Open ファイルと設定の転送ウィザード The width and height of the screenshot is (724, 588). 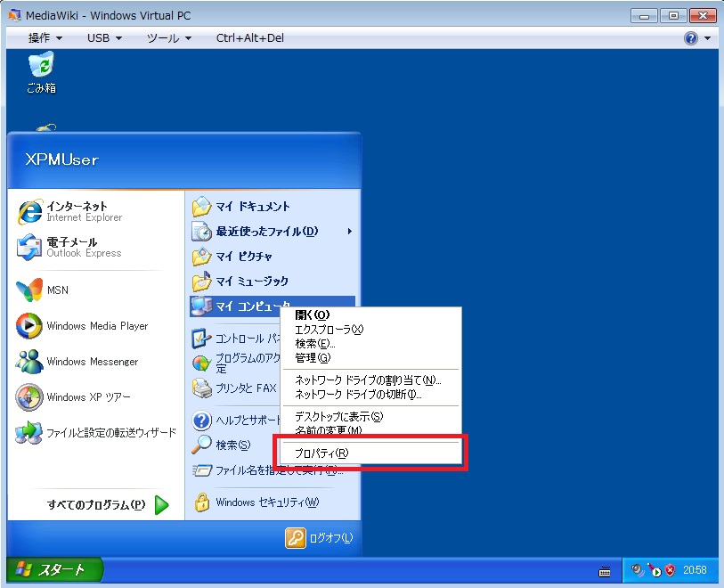96,432
